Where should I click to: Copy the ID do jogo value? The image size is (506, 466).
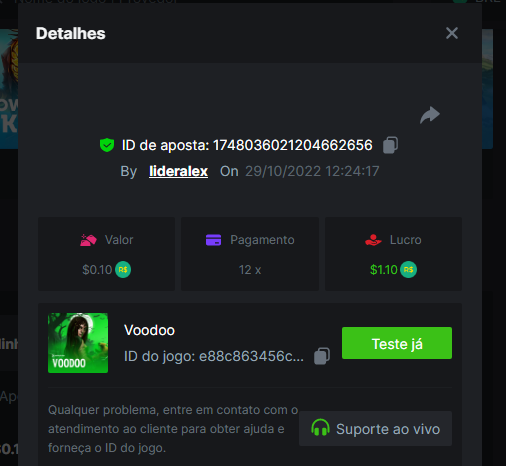point(322,356)
